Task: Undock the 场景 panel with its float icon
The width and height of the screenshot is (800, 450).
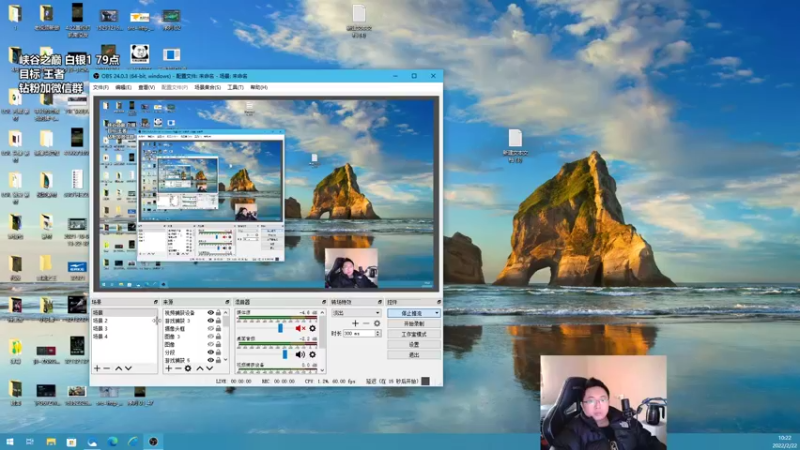Action: [x=156, y=302]
